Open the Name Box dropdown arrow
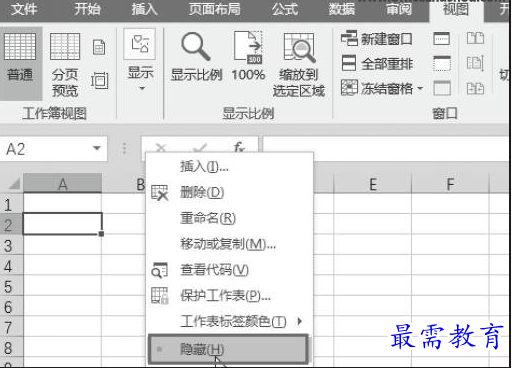Viewport: 512px width, 368px height. (97, 148)
